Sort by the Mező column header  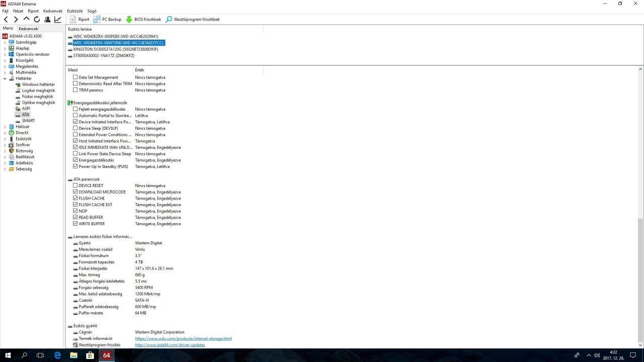[x=100, y=70]
